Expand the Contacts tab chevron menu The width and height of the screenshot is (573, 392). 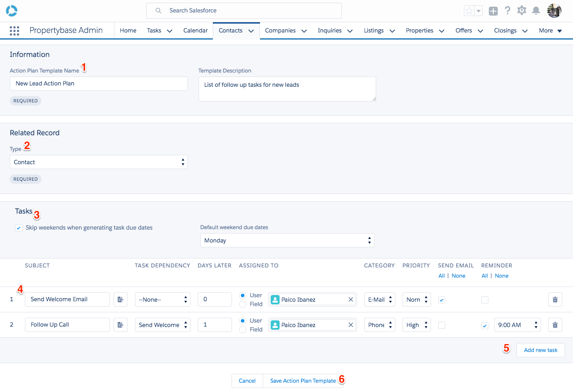pyautogui.click(x=251, y=31)
